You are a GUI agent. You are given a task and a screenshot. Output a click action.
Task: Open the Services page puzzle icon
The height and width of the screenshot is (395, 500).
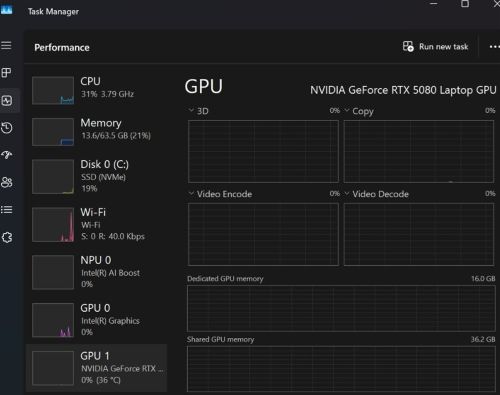[7, 237]
